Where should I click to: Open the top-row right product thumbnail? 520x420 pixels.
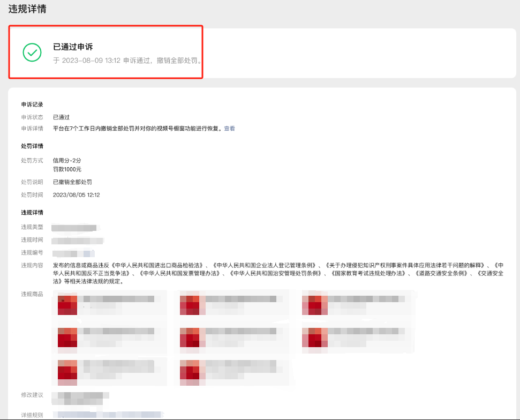tap(312, 304)
